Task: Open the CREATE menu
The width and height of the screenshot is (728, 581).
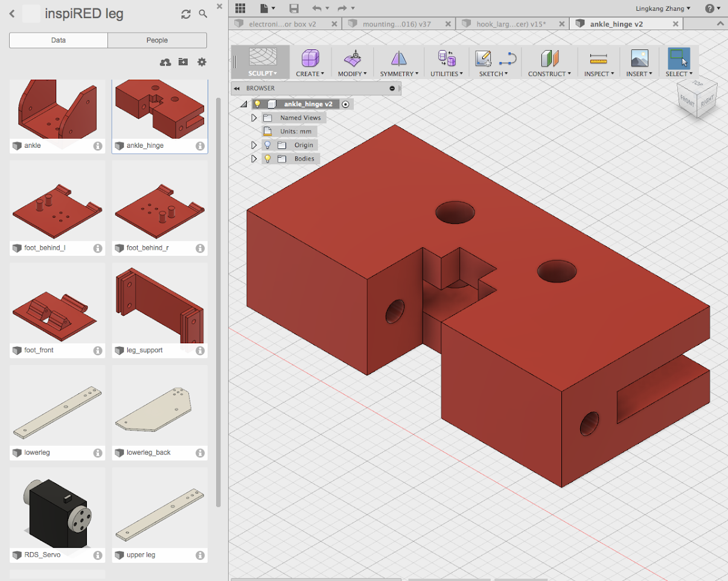Action: (x=310, y=74)
